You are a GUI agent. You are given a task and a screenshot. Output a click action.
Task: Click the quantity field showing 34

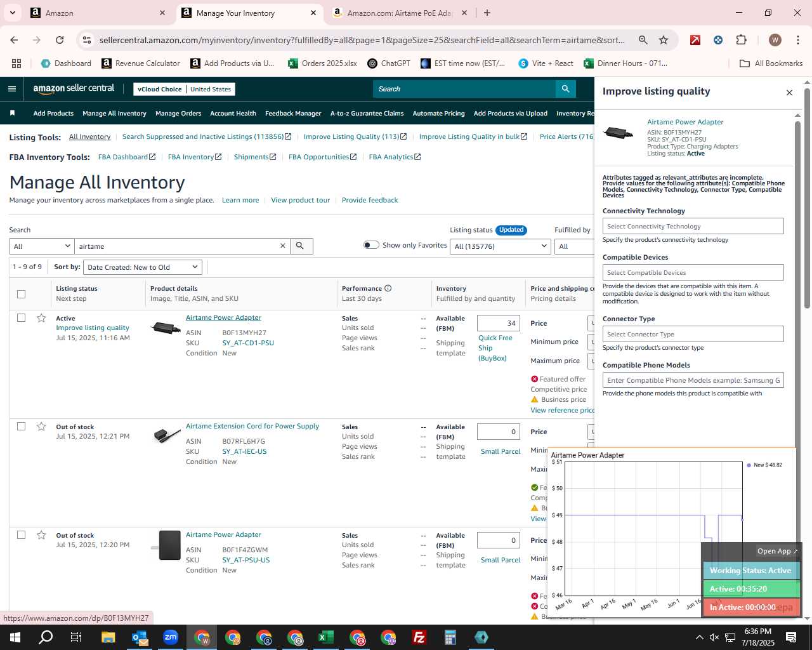pos(499,323)
